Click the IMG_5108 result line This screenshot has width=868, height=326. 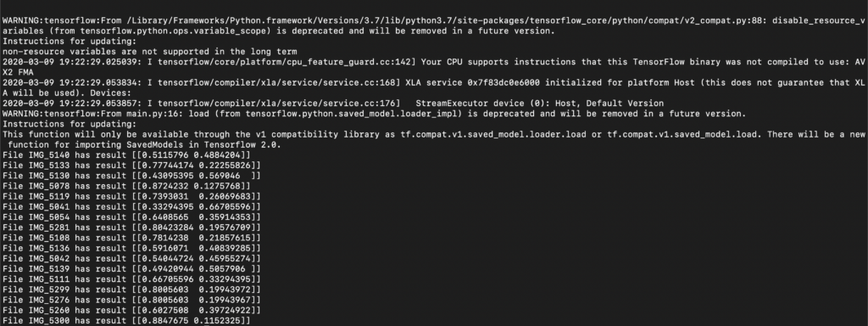[131, 238]
